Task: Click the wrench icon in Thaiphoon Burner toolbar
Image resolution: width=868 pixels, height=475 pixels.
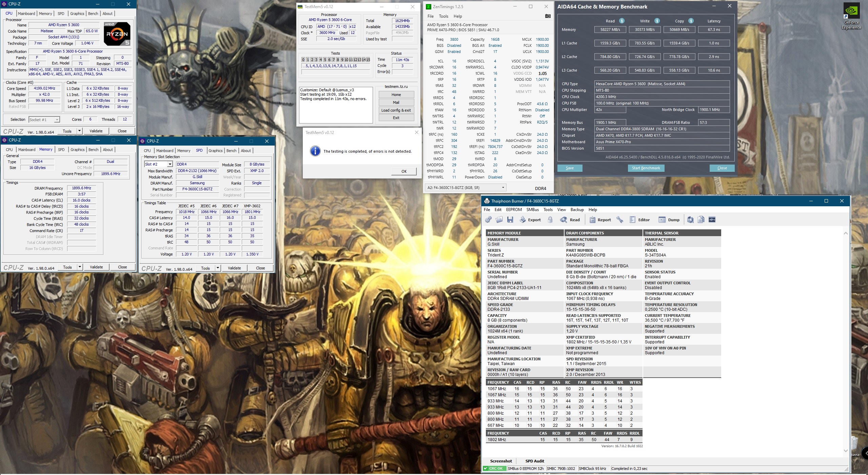Action: click(x=619, y=220)
